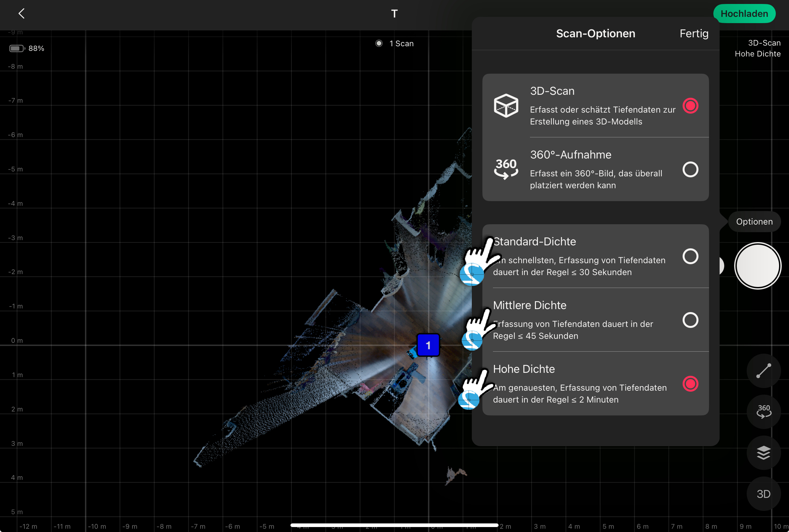Tap the 3D-Scan option title text
The image size is (789, 532).
pos(552,91)
